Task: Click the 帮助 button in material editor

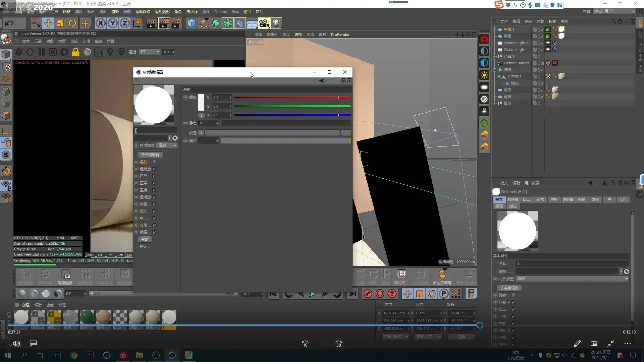Action: click(145, 239)
